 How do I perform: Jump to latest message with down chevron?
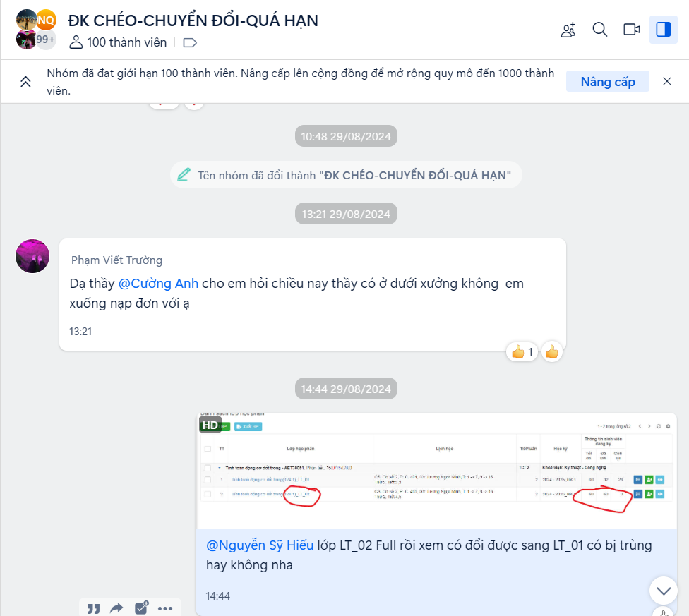tap(664, 591)
